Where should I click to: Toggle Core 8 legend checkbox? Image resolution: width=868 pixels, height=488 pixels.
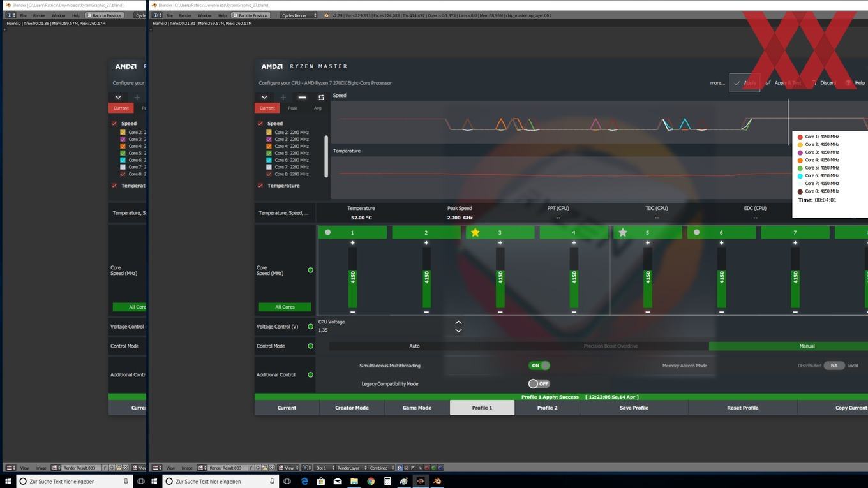pyautogui.click(x=269, y=174)
